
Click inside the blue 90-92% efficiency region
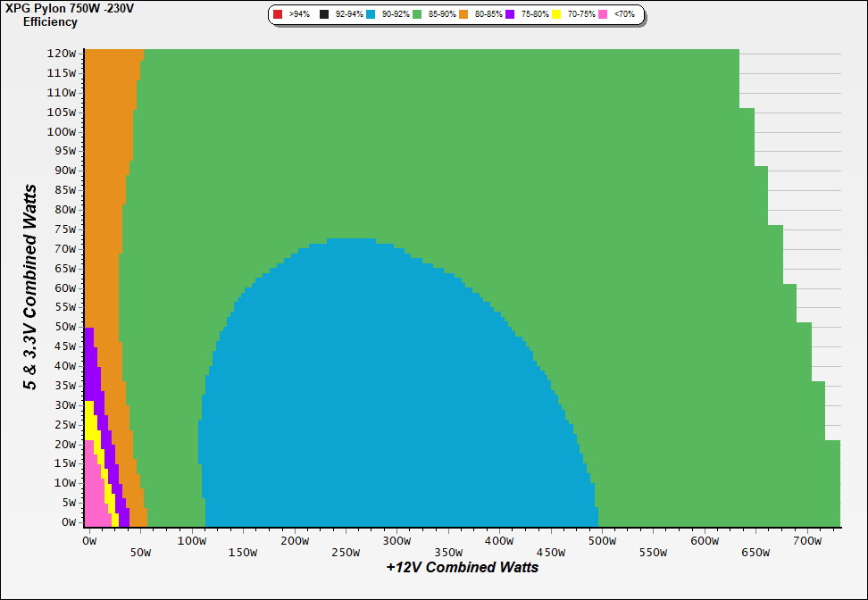coord(357,402)
